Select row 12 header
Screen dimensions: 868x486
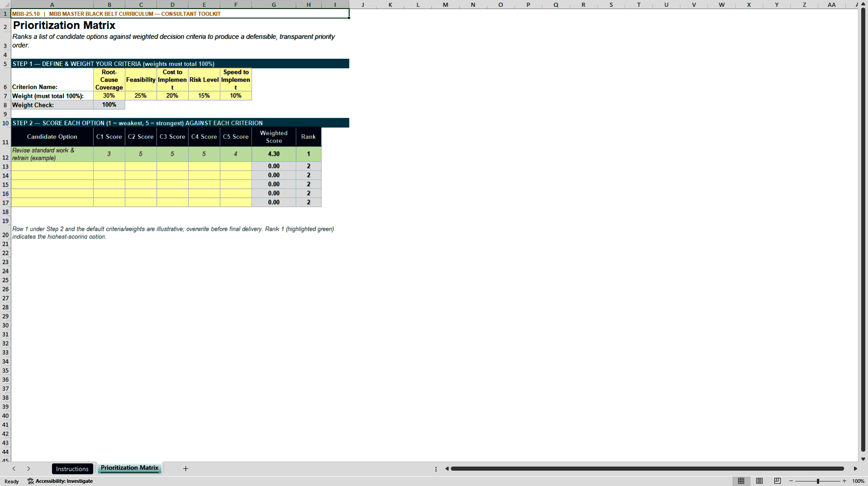[5, 154]
